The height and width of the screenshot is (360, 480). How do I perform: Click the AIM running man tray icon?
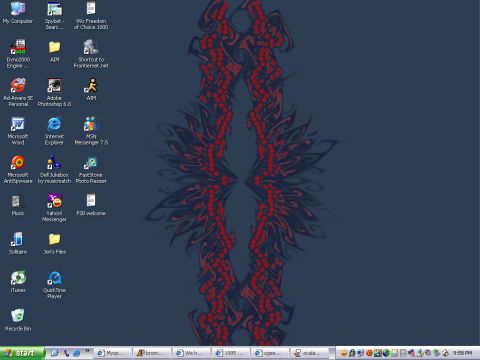point(352,353)
